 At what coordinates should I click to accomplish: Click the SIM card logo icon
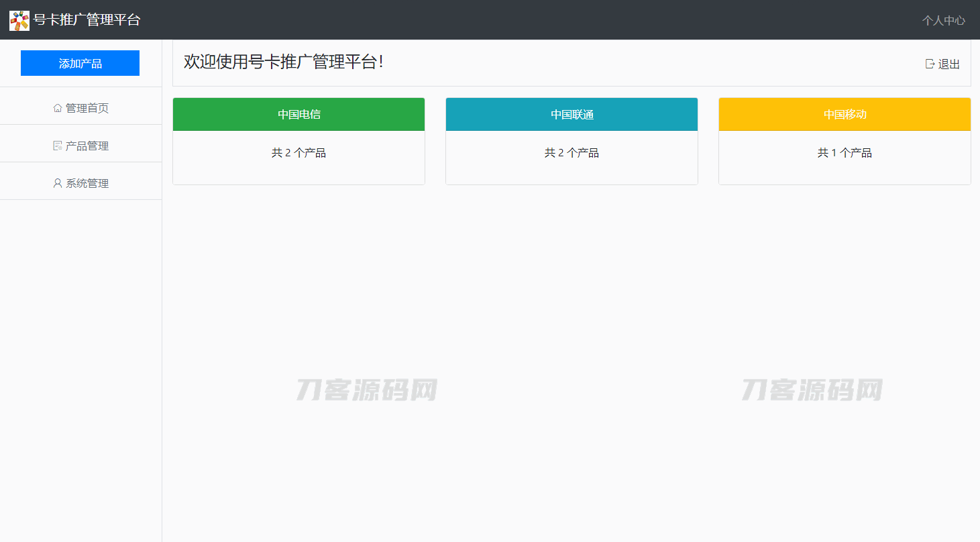coord(19,20)
